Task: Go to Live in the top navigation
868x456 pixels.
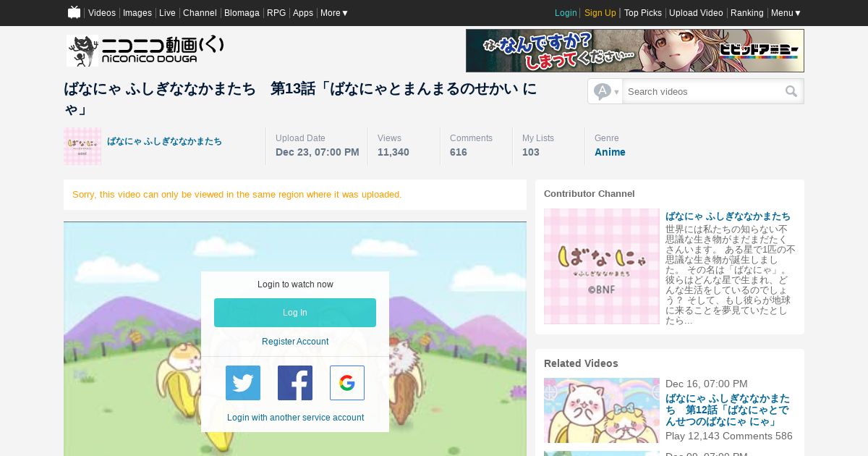Action: [x=167, y=13]
